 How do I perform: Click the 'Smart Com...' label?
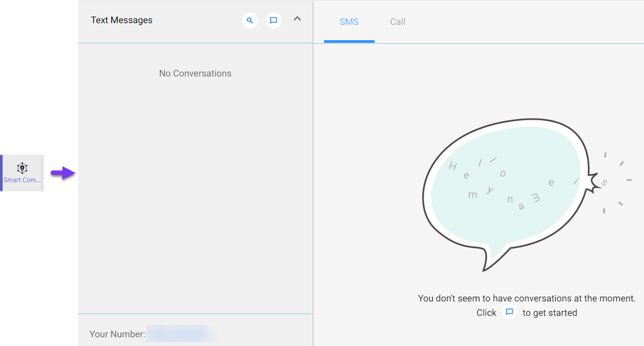tap(22, 180)
